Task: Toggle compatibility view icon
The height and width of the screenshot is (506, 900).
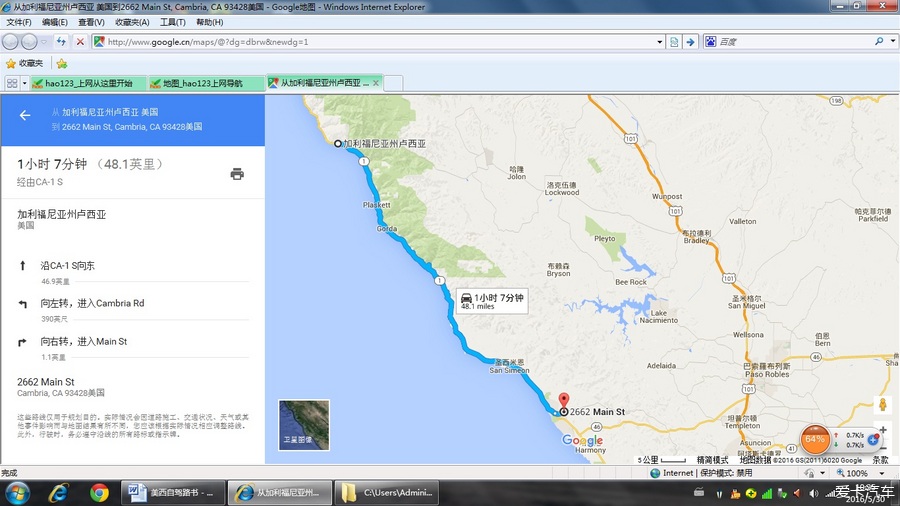Action: tap(674, 42)
